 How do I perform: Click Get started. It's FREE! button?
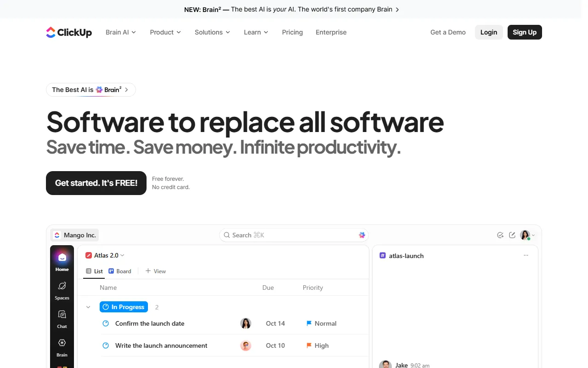(96, 183)
